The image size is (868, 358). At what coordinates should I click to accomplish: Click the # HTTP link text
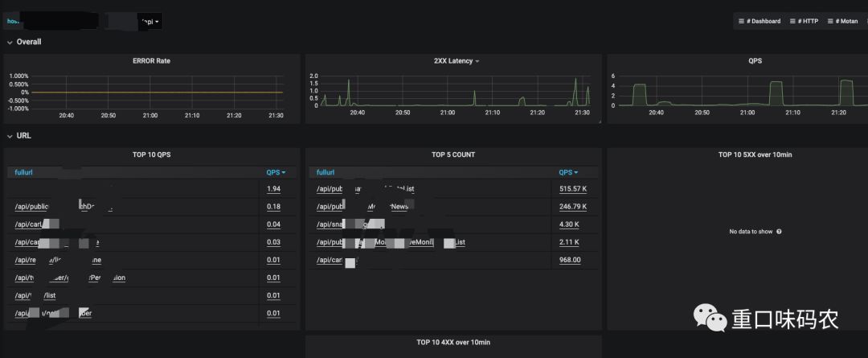point(808,21)
